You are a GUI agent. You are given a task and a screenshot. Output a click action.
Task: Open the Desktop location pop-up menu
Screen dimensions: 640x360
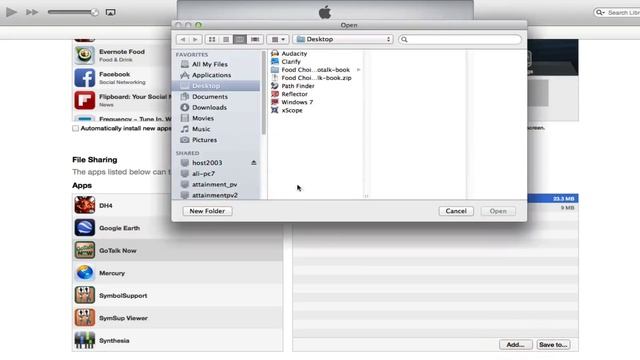[343, 39]
